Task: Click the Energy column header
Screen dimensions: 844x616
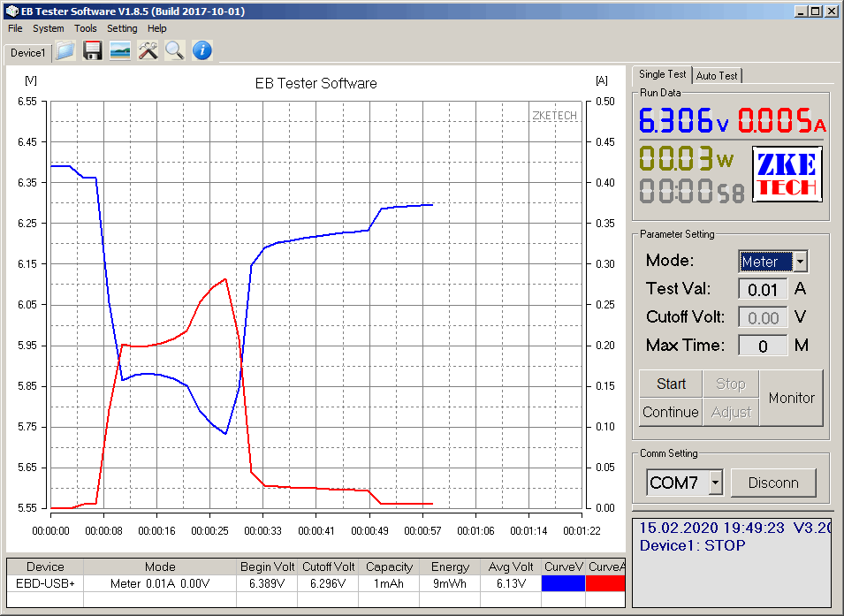Action: (450, 567)
